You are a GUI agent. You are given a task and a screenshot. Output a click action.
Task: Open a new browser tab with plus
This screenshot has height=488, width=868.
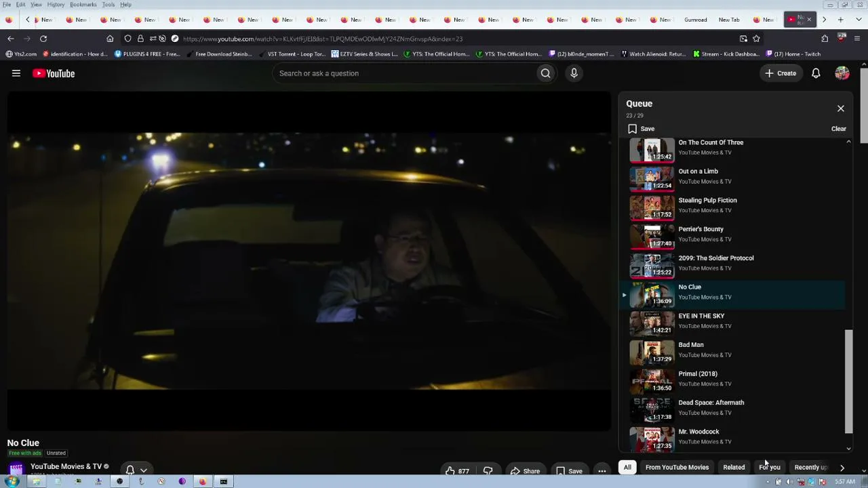(x=841, y=20)
